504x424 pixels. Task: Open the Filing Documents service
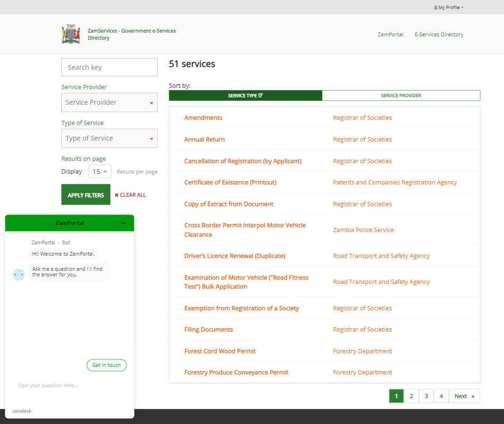tap(208, 330)
